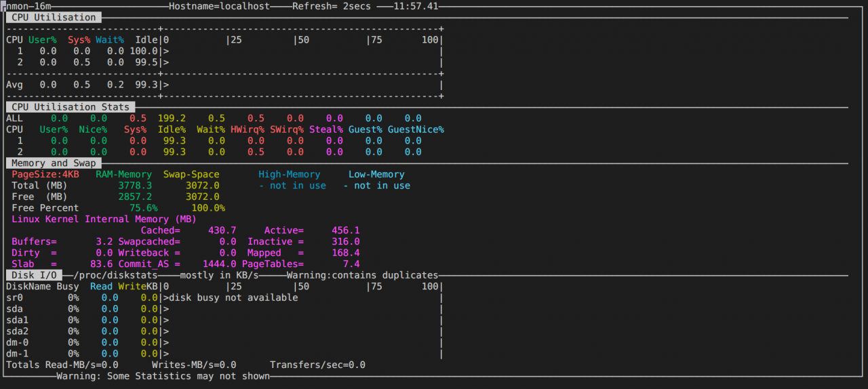Click the HWirq% column header
Screen dimensions: 868x389
[x=247, y=129]
